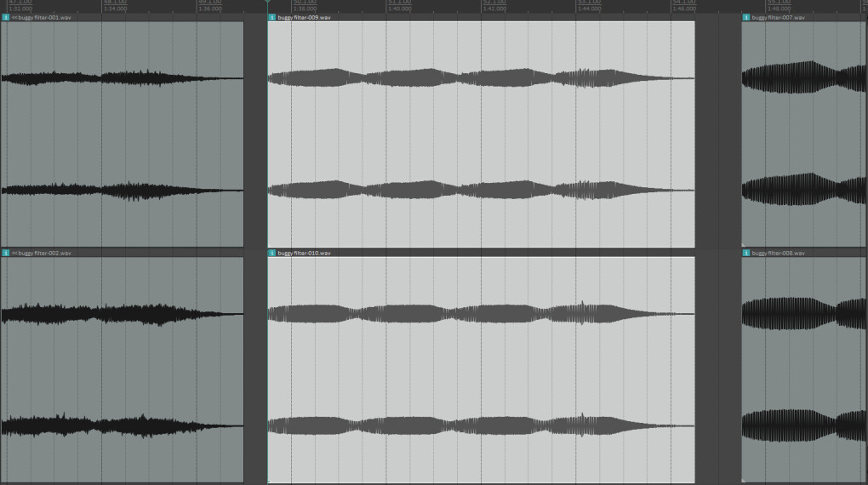Click the info icon of buggy filter-009.wav clip

tap(271, 18)
